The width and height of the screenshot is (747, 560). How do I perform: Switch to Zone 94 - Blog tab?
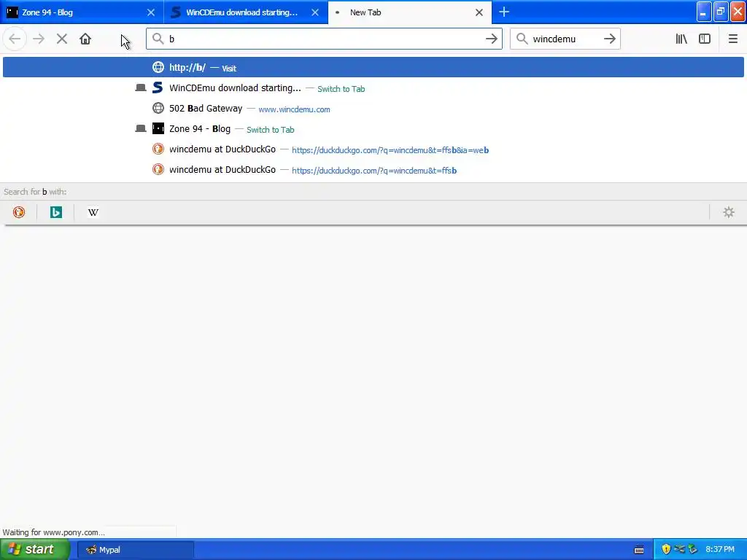point(82,12)
